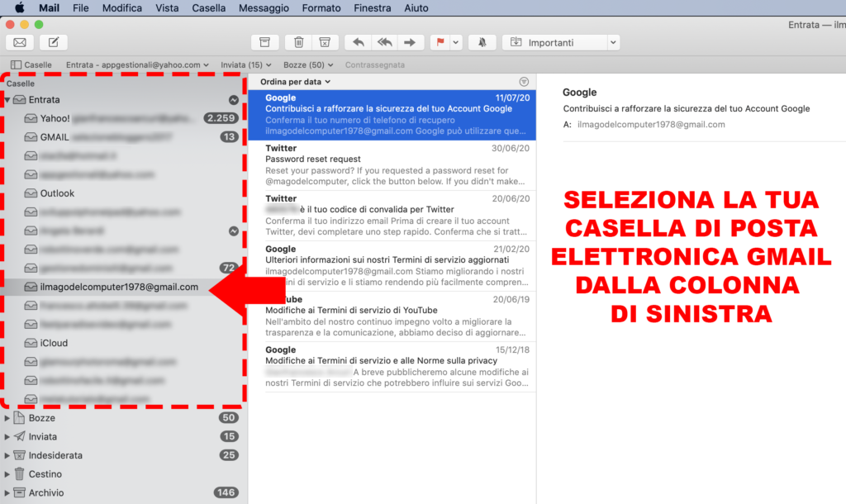
Task: Open Inviata (15) favorites dropdown
Action: (x=246, y=64)
